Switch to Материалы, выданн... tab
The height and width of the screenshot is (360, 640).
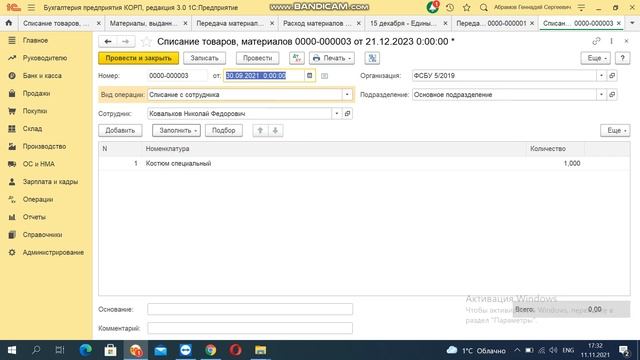coord(144,23)
